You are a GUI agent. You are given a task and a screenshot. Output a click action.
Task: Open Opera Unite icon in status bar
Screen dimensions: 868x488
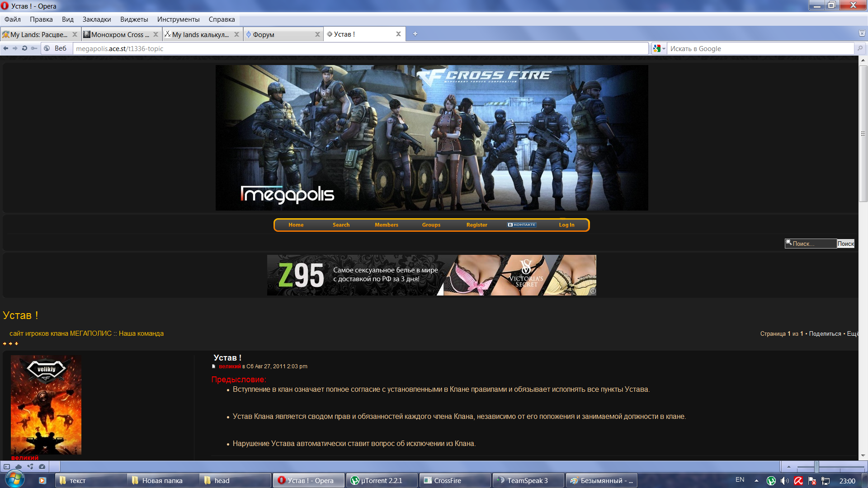[30, 467]
